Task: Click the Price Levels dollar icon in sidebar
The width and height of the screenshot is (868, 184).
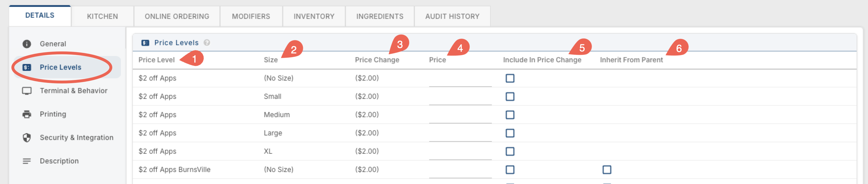Action: (27, 67)
